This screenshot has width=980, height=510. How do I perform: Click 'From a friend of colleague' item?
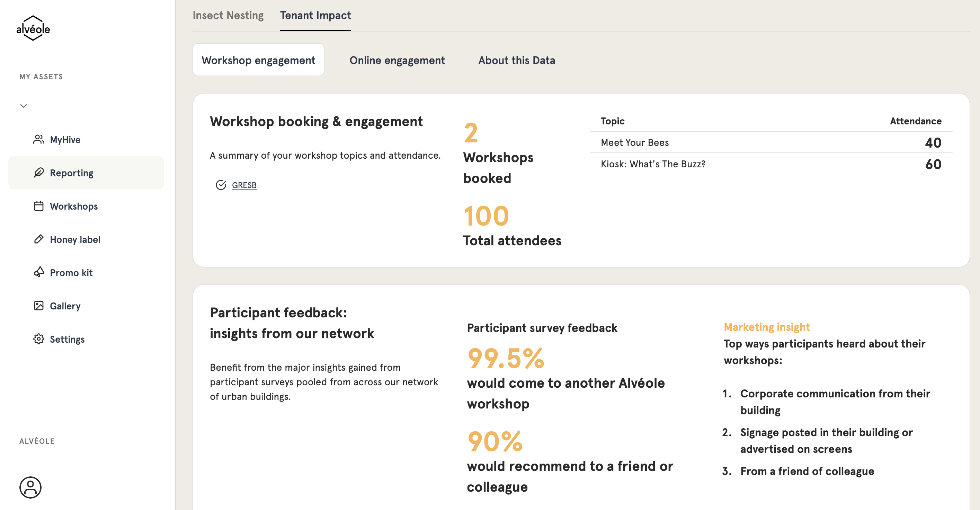click(807, 471)
